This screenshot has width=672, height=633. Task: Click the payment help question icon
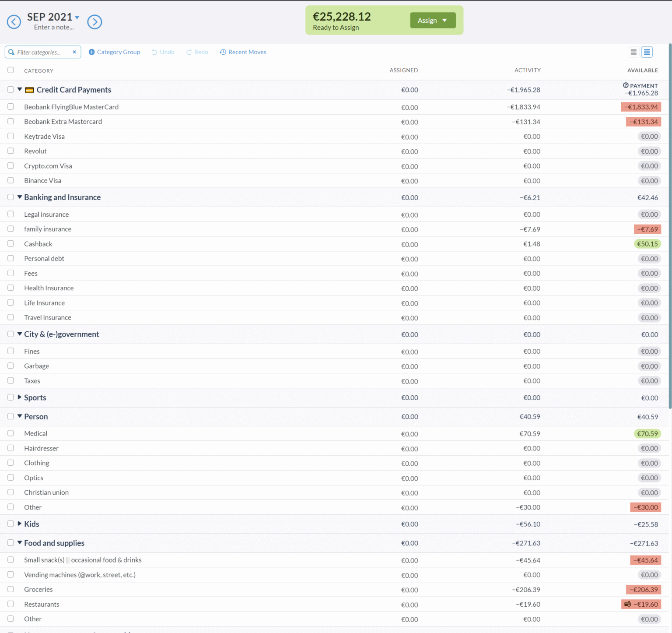pos(626,85)
